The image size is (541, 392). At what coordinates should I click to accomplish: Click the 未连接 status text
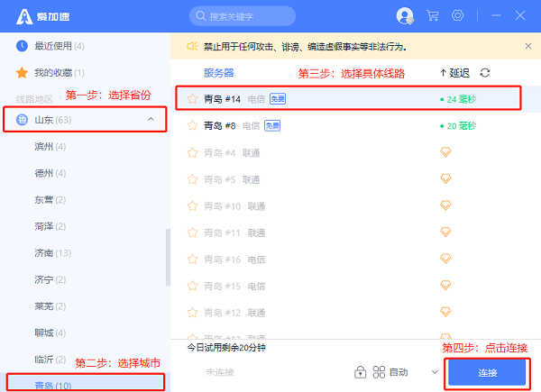[220, 372]
